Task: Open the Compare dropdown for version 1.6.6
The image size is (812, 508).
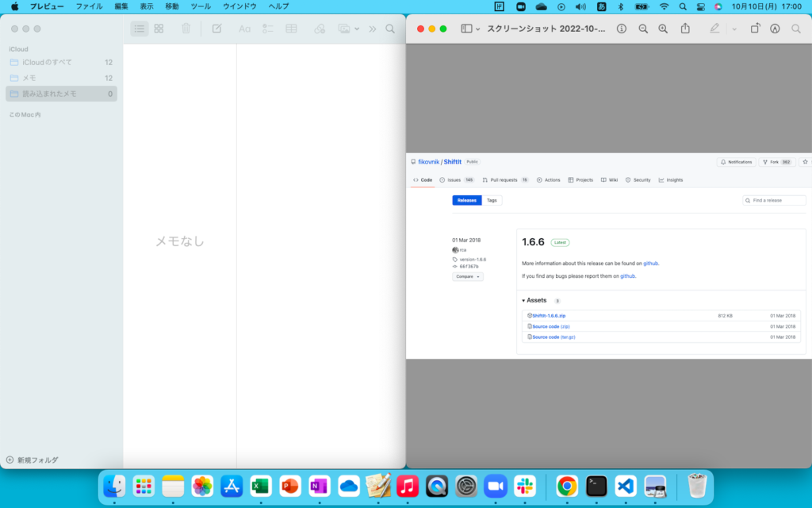Action: (467, 276)
